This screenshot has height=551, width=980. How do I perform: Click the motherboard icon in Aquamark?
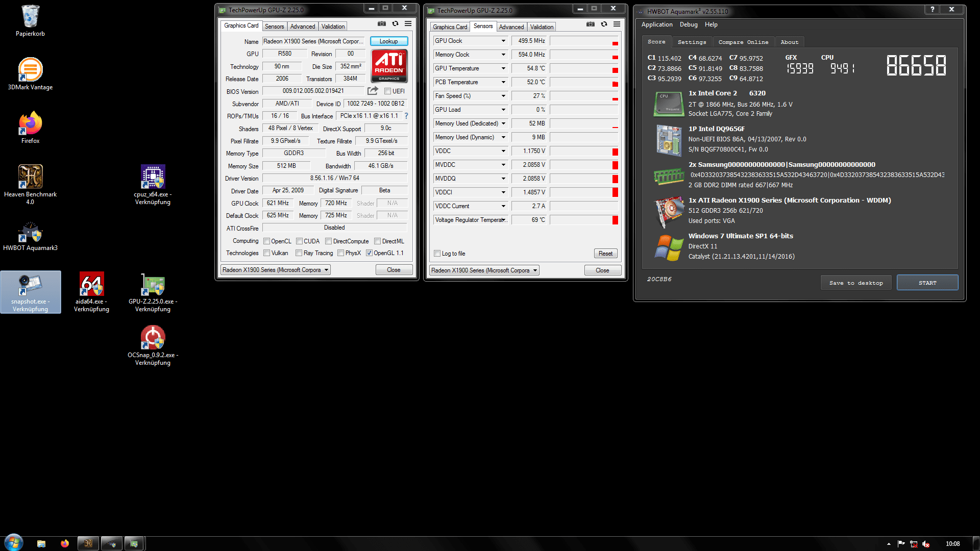pyautogui.click(x=669, y=140)
